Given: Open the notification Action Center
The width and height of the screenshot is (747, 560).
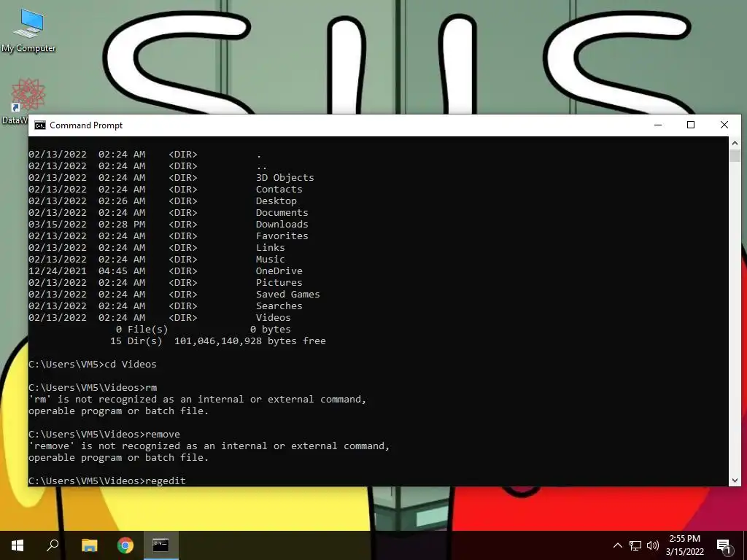Looking at the screenshot, I should pyautogui.click(x=724, y=546).
